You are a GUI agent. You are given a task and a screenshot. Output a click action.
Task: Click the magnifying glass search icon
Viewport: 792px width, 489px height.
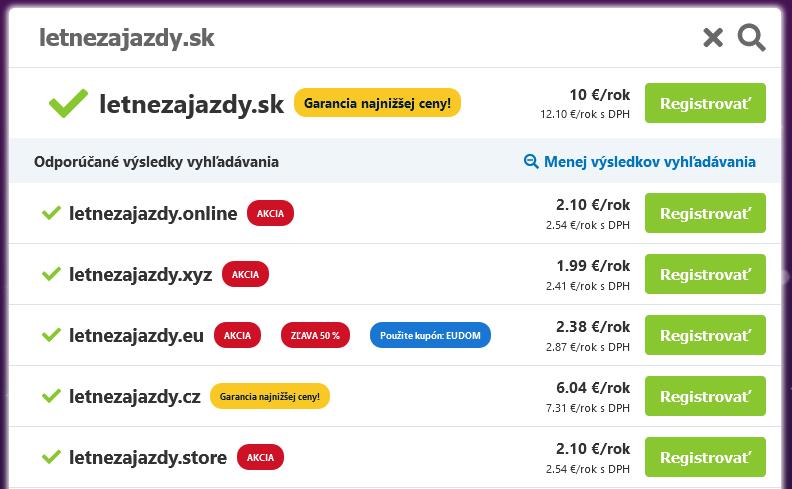(751, 38)
